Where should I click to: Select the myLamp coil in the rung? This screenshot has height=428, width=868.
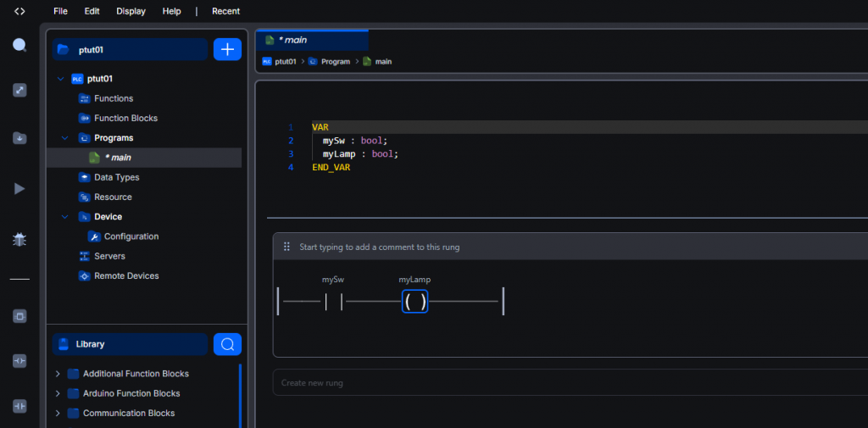click(415, 301)
